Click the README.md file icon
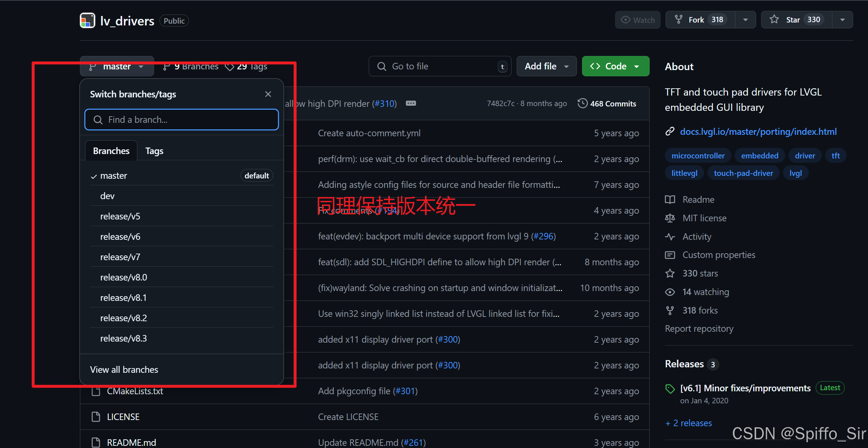Screen dimensions: 868x448 tap(96, 443)
